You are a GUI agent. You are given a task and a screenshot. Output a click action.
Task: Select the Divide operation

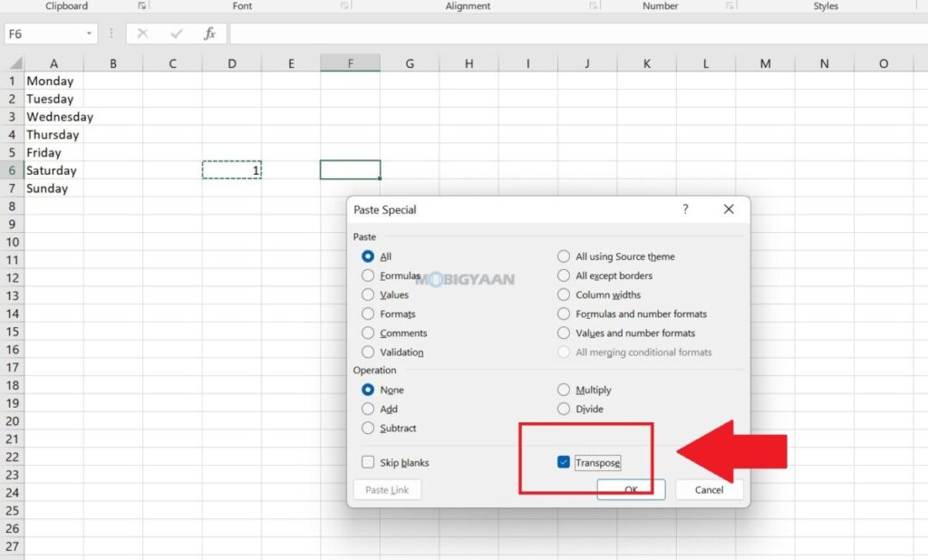click(x=564, y=409)
